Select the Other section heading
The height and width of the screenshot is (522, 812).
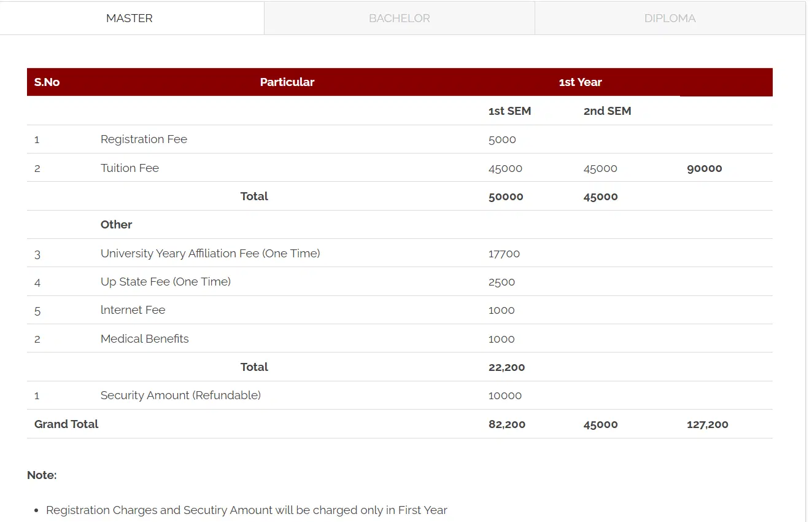tap(116, 225)
